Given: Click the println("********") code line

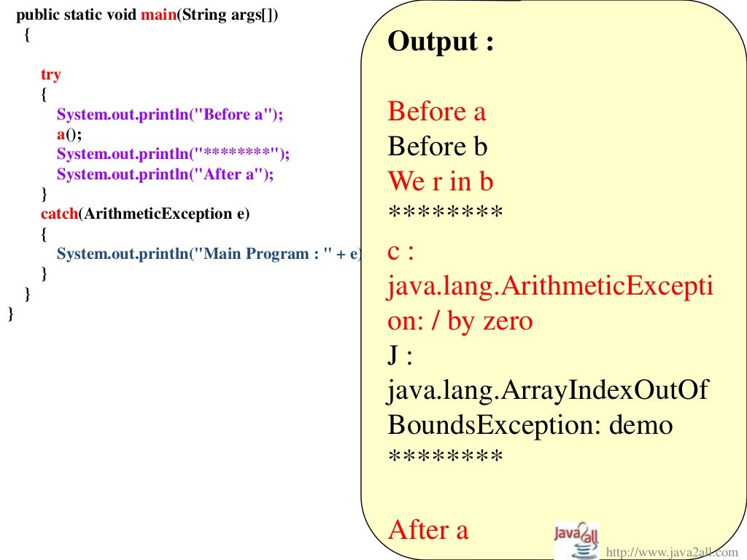Looking at the screenshot, I should coord(174,154).
